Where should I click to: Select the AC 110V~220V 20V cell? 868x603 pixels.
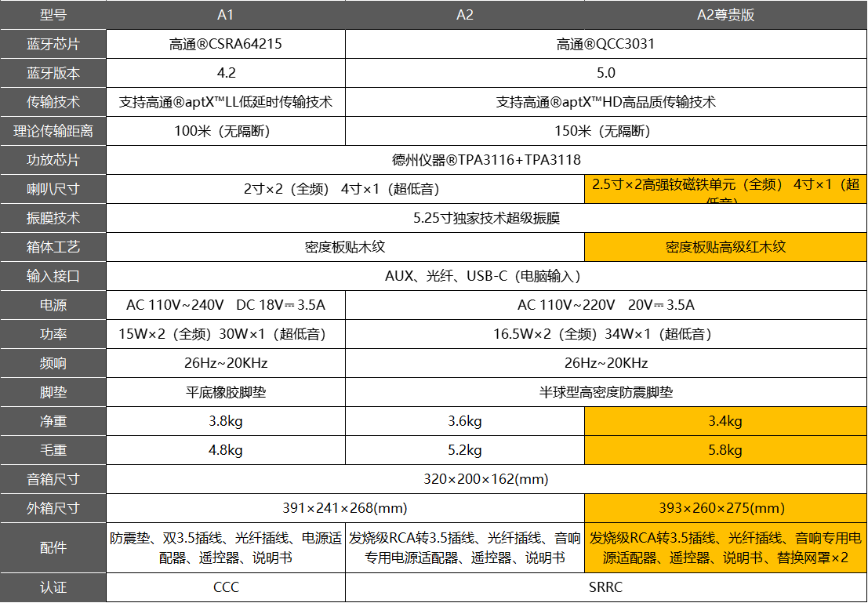coord(606,305)
